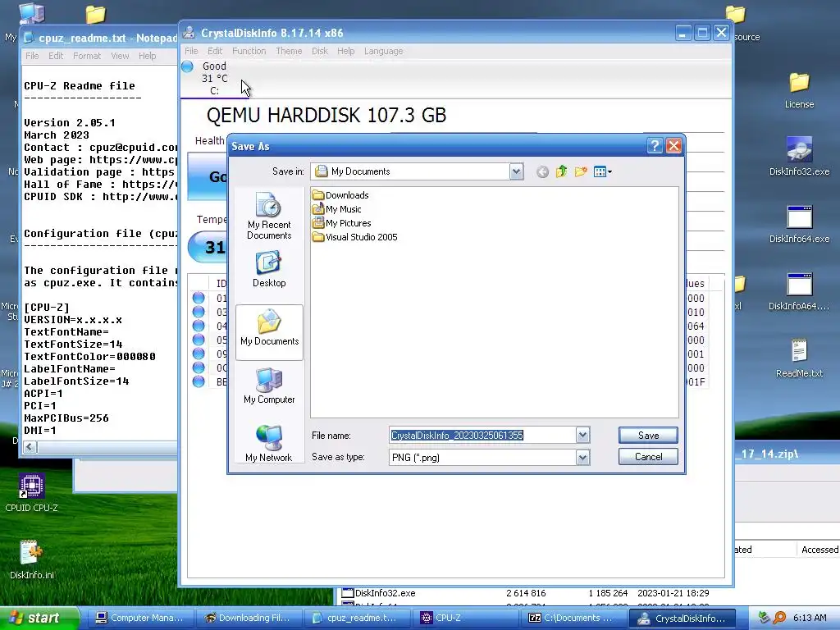Open the Windows start menu
The width and height of the screenshot is (840, 630).
pyautogui.click(x=39, y=618)
